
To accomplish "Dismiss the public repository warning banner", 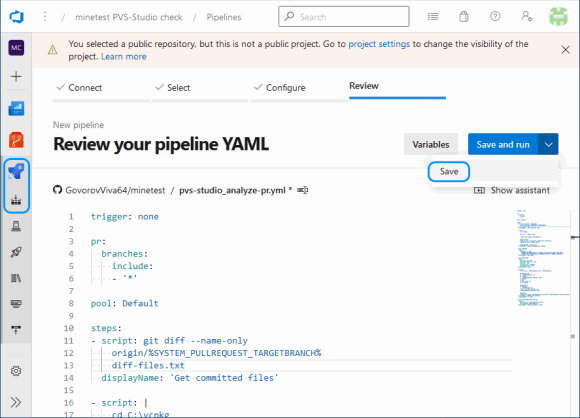I will coord(565,50).
